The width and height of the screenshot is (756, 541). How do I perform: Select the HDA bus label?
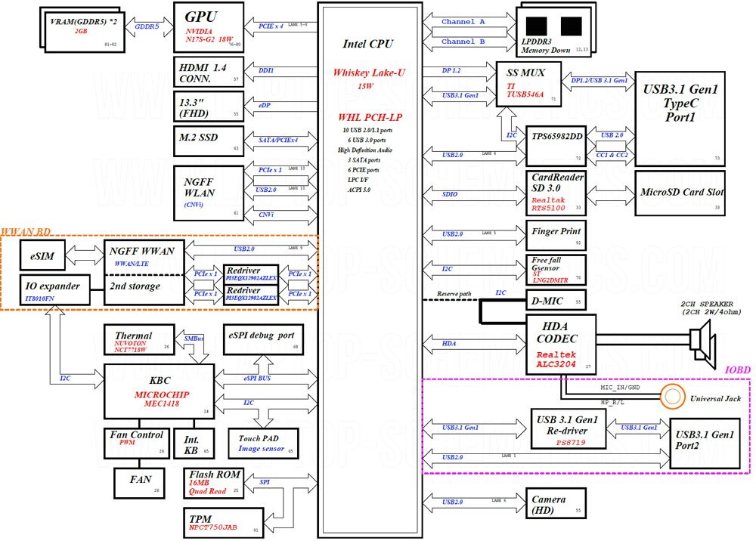[x=449, y=344]
